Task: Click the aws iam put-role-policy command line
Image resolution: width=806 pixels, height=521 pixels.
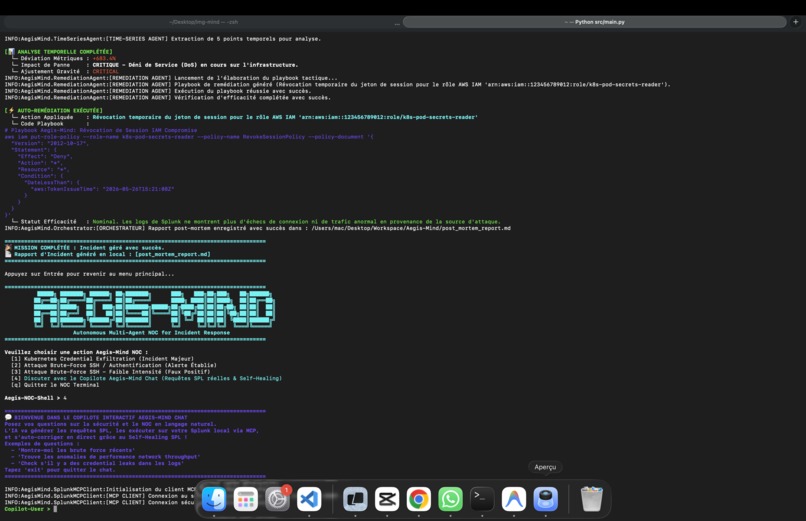Action: point(189,137)
